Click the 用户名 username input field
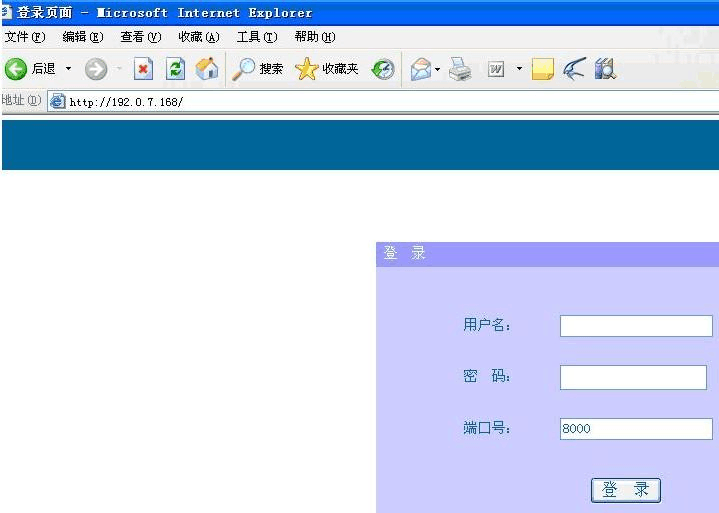The image size is (719, 513). (x=635, y=326)
